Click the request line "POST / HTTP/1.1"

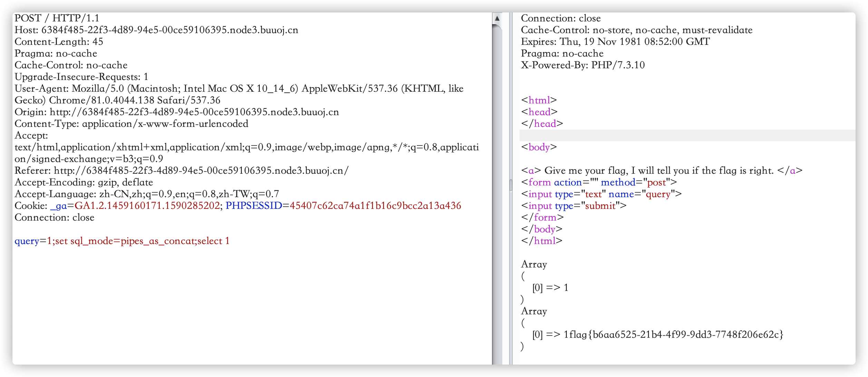pyautogui.click(x=57, y=18)
